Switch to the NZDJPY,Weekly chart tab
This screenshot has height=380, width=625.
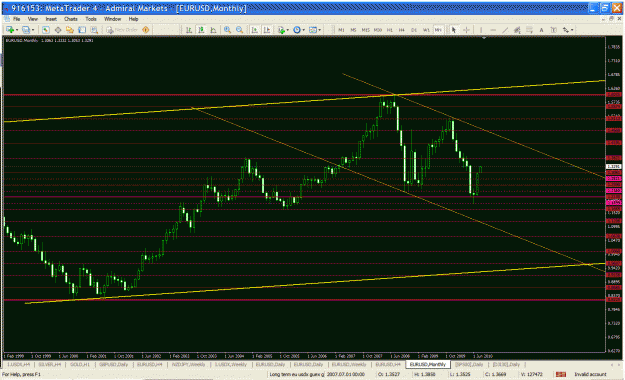pyautogui.click(x=189, y=364)
